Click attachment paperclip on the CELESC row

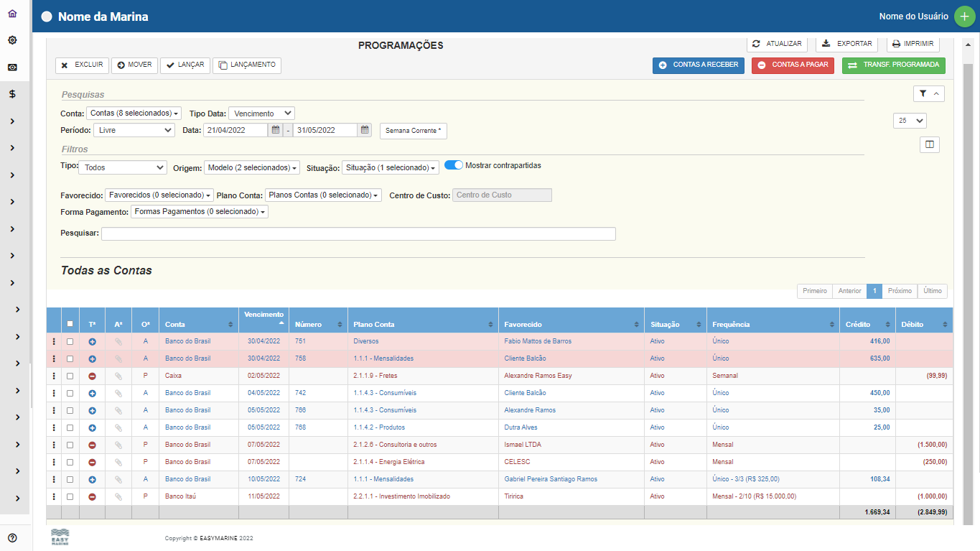[x=118, y=462]
